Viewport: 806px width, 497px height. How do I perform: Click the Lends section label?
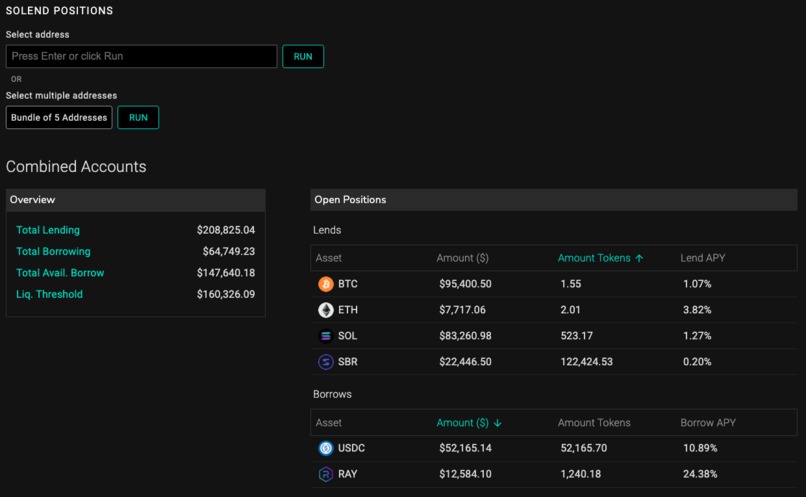(327, 230)
